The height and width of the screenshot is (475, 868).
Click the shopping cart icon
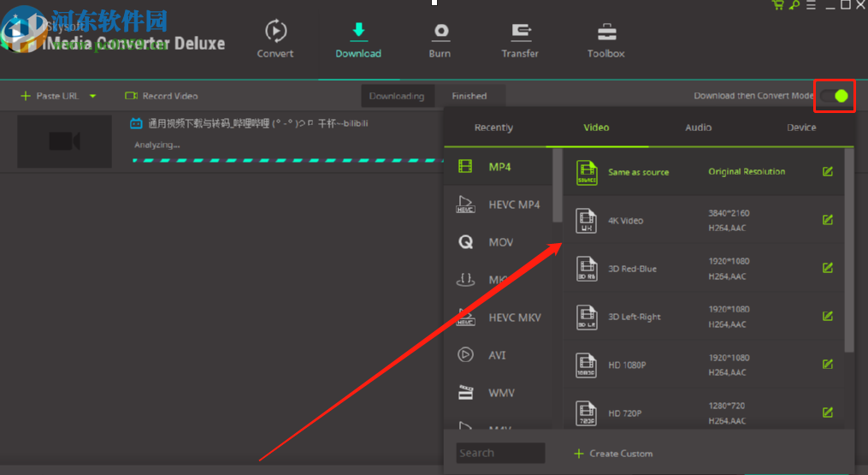pos(777,5)
